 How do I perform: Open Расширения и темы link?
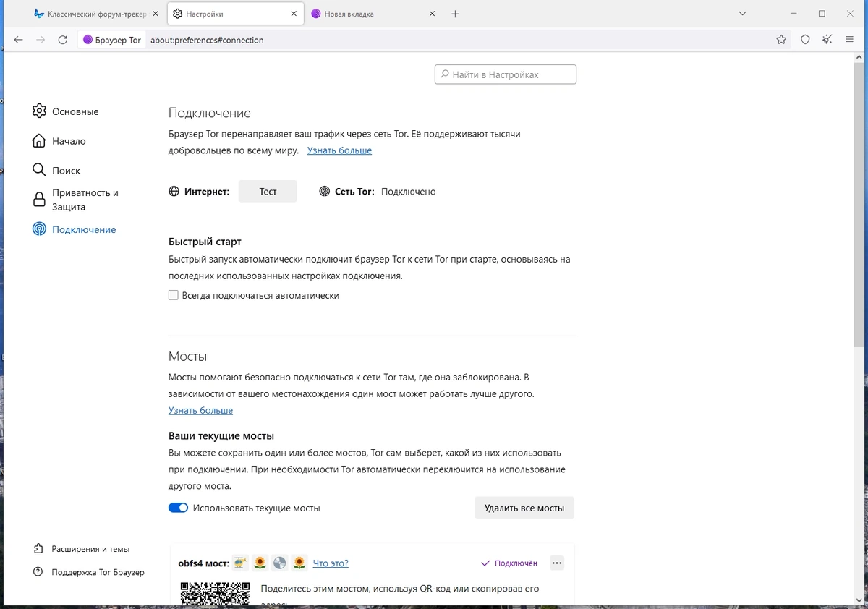coord(90,549)
